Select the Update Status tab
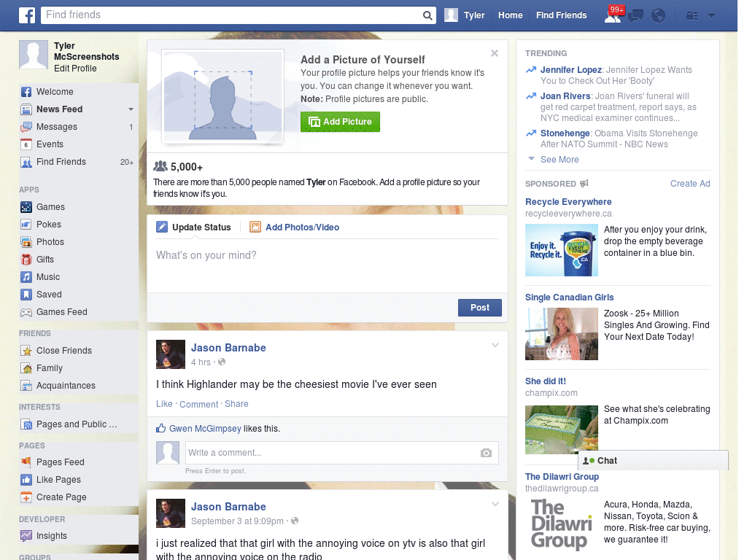The width and height of the screenshot is (747, 560). click(193, 227)
